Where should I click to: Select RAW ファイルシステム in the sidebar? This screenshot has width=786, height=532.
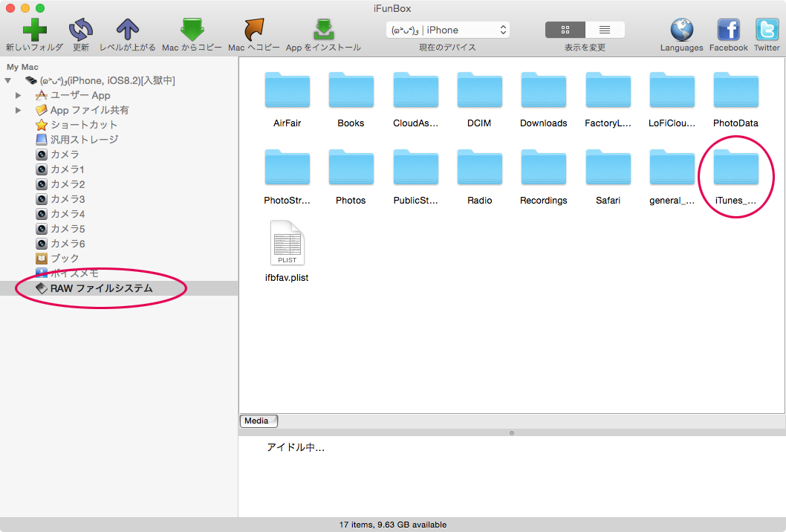(119, 288)
